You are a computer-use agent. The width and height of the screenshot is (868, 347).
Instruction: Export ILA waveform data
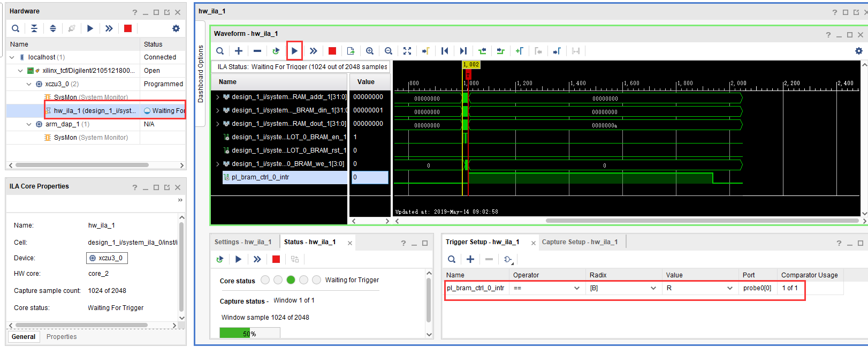click(x=351, y=51)
